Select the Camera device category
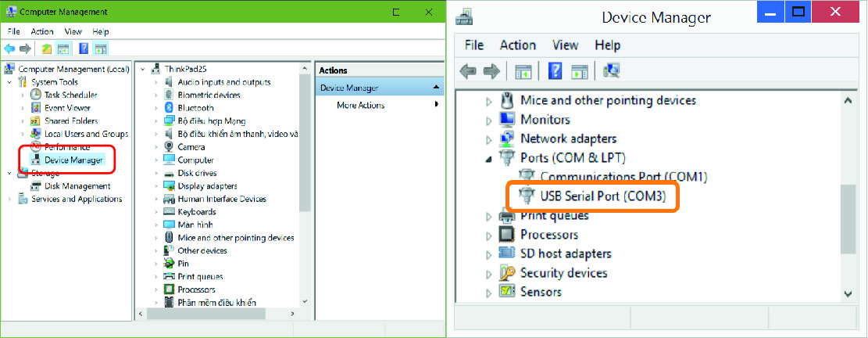868x338 pixels. click(x=191, y=147)
